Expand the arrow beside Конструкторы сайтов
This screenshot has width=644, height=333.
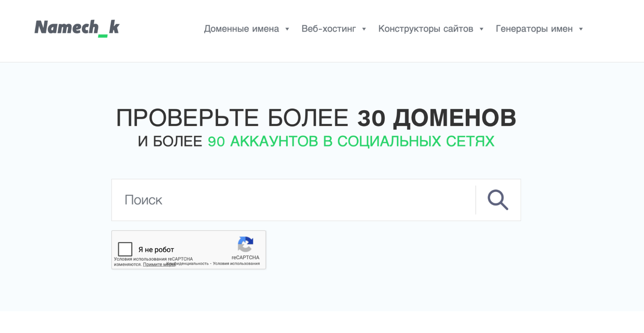(x=482, y=29)
